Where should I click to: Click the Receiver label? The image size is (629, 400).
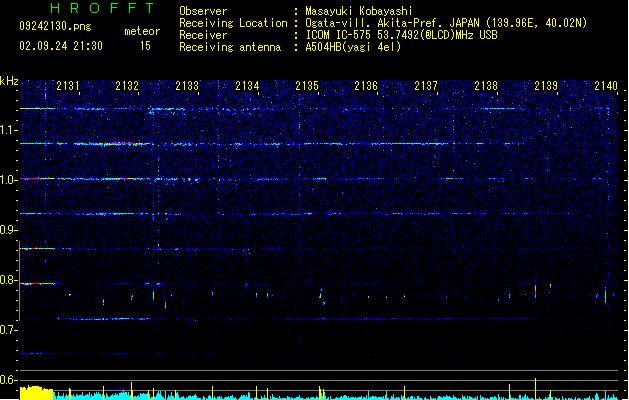click(x=203, y=35)
